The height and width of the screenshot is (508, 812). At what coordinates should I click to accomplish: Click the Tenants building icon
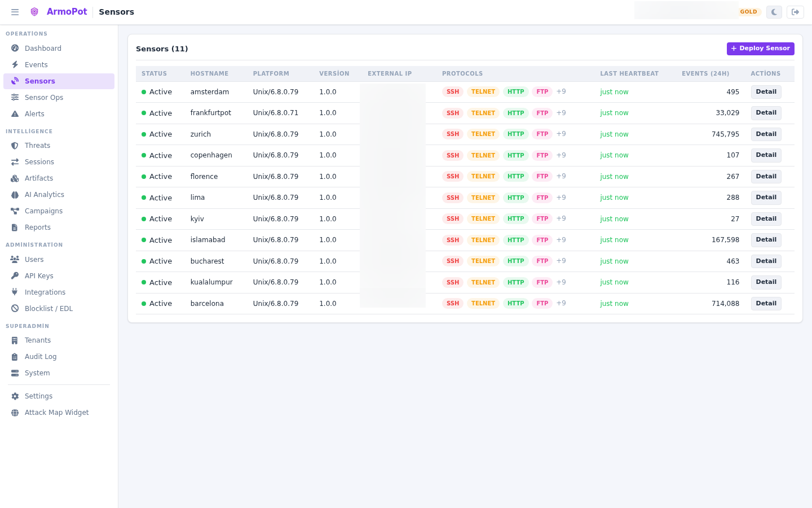pos(15,340)
